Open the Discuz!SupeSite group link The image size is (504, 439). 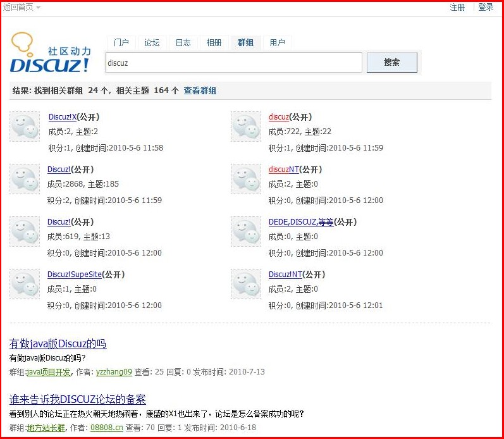[74, 275]
